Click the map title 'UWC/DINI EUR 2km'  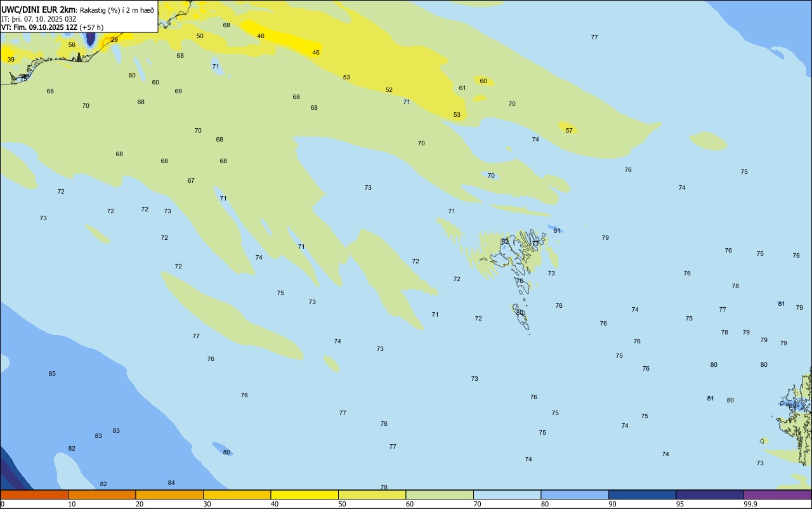point(38,10)
